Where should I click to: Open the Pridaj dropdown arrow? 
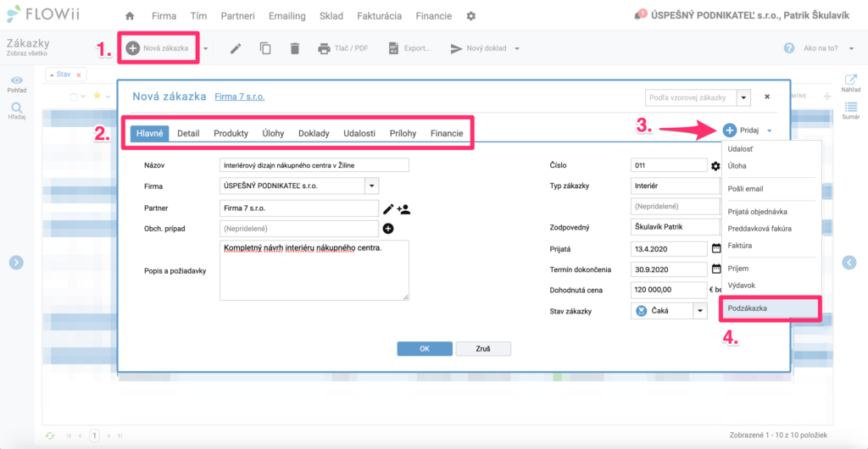coord(770,130)
